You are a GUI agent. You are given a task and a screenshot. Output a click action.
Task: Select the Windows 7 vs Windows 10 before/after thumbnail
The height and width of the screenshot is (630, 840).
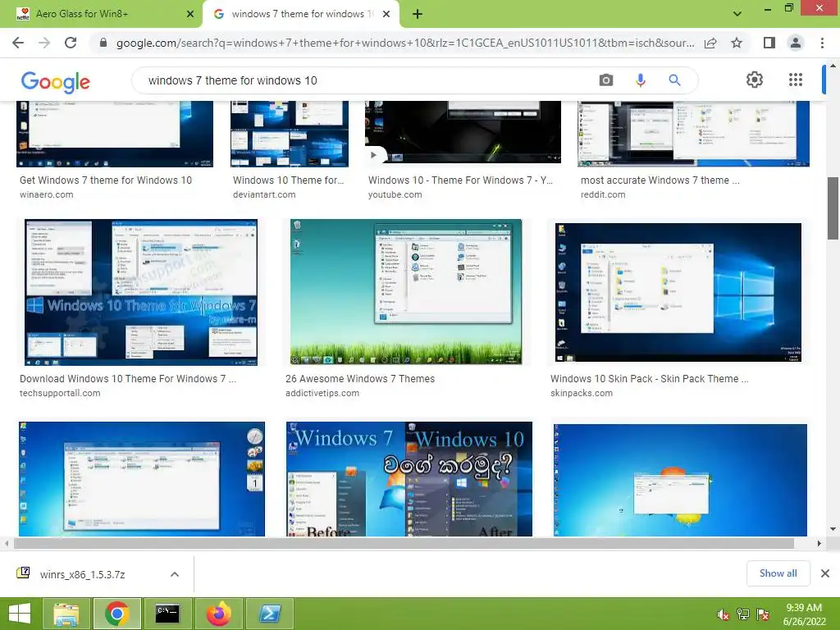(409, 478)
